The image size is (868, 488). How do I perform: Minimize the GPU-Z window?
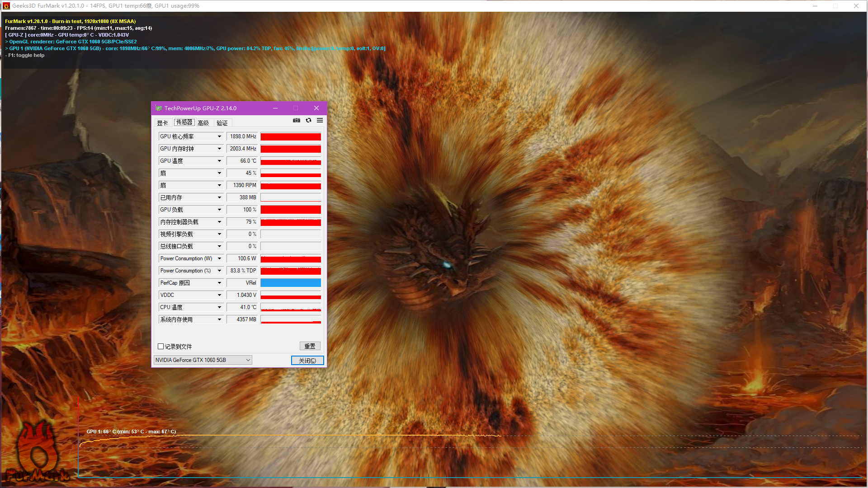tap(275, 108)
